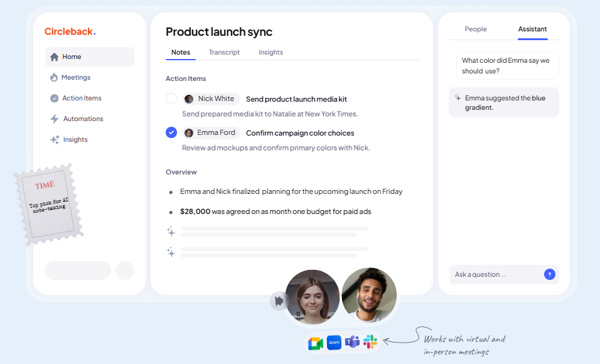Click the TIME stamp badge
600x364 pixels.
(49, 205)
